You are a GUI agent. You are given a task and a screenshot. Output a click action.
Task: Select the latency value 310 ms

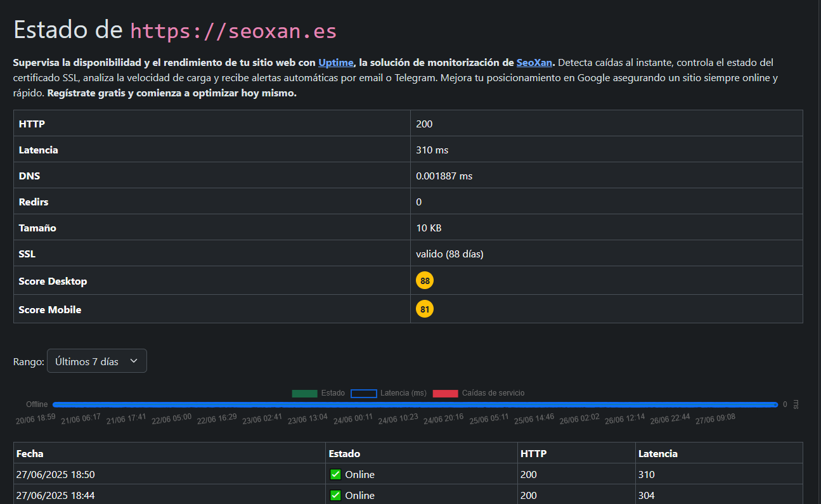tap(432, 150)
